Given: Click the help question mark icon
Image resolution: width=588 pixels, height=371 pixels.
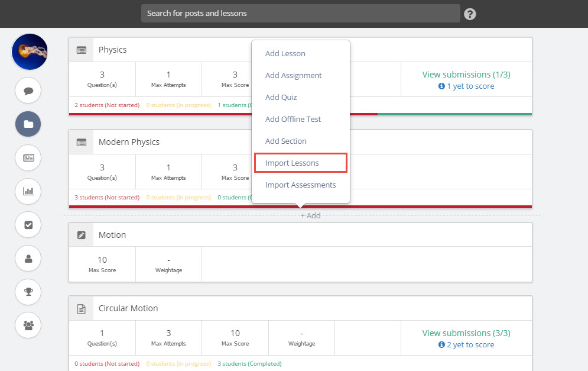Looking at the screenshot, I should click(x=470, y=14).
